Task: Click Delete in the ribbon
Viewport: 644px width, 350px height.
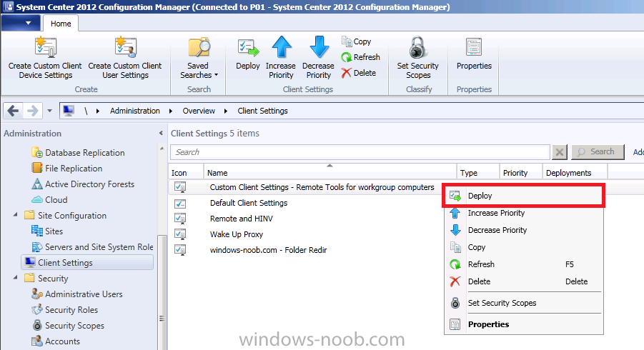Action: tap(359, 73)
